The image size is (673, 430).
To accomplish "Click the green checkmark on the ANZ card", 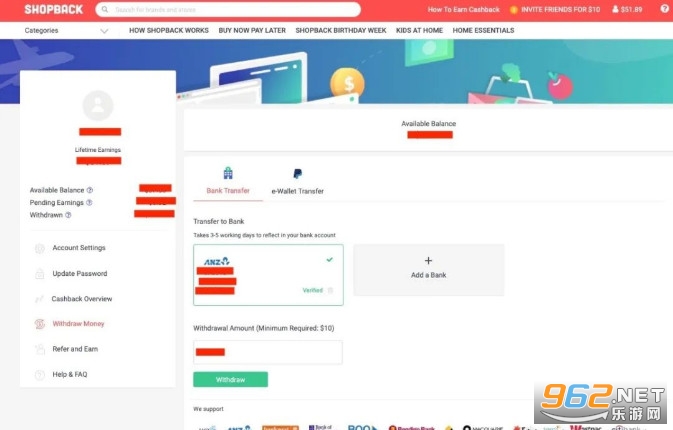I will click(330, 260).
